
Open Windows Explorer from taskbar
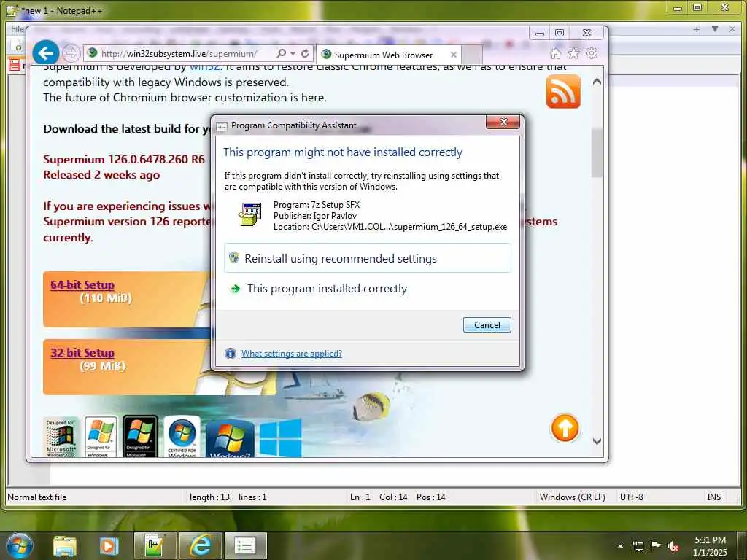tap(64, 545)
